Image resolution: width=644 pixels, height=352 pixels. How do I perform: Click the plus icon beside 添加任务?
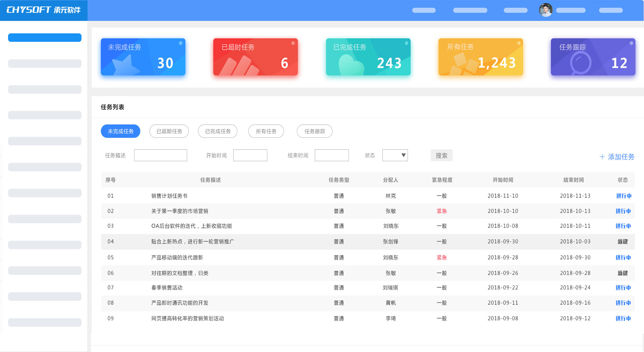click(602, 157)
